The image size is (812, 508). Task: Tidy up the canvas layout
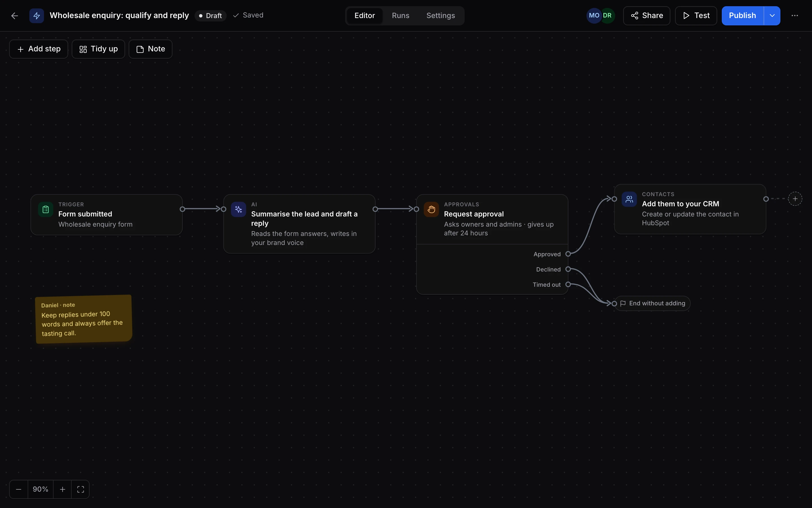point(98,49)
